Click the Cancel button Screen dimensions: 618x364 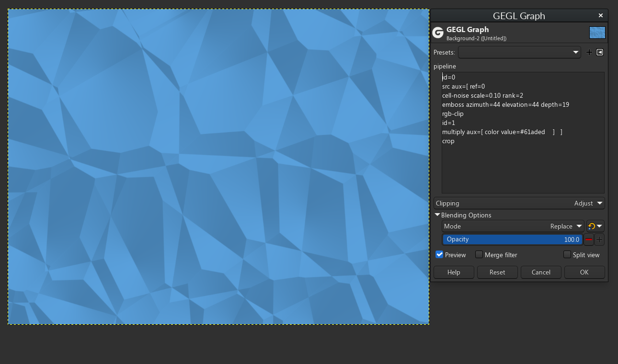[x=541, y=272]
